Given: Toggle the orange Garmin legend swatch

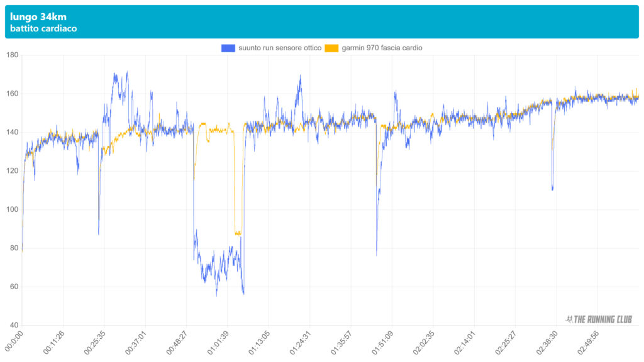Looking at the screenshot, I should point(331,48).
